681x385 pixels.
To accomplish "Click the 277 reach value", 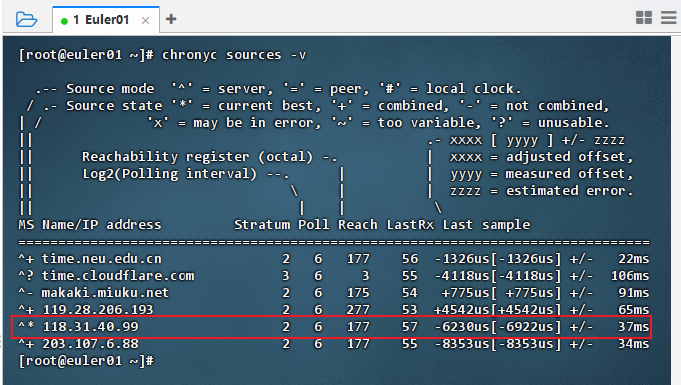I will 358,309.
